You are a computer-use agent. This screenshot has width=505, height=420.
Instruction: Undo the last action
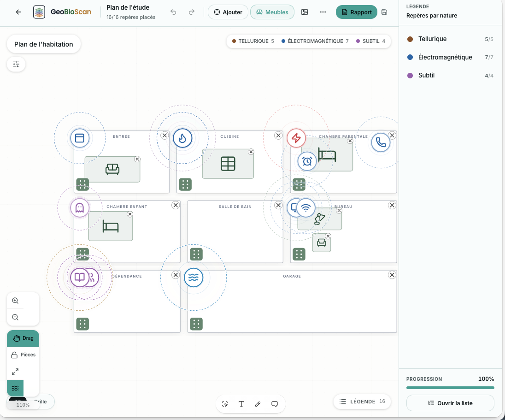(x=173, y=12)
